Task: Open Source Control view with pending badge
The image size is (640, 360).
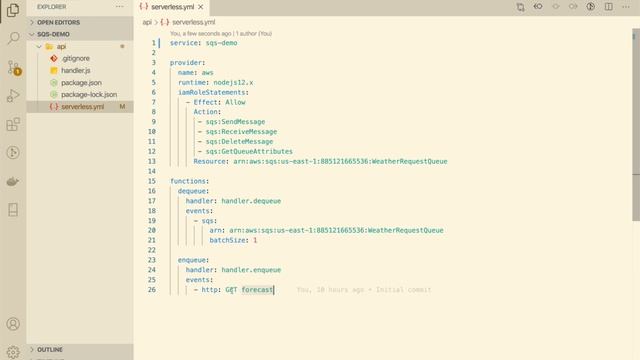Action: pos(13,67)
